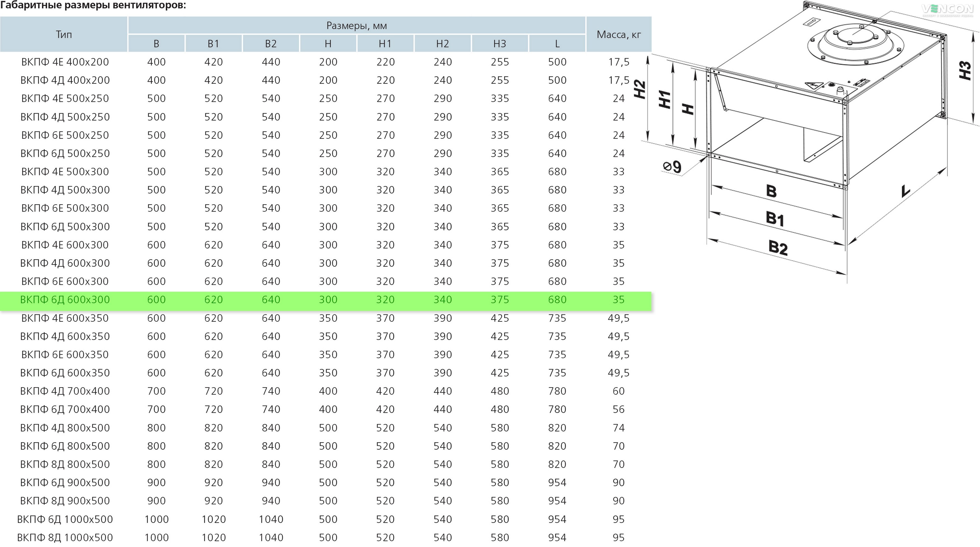Click the H3 column header in table
The image size is (980, 547).
click(500, 43)
